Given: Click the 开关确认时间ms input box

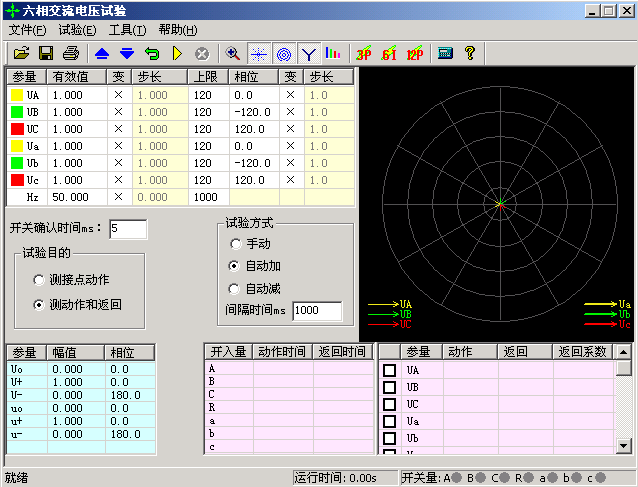Looking at the screenshot, I should (128, 229).
